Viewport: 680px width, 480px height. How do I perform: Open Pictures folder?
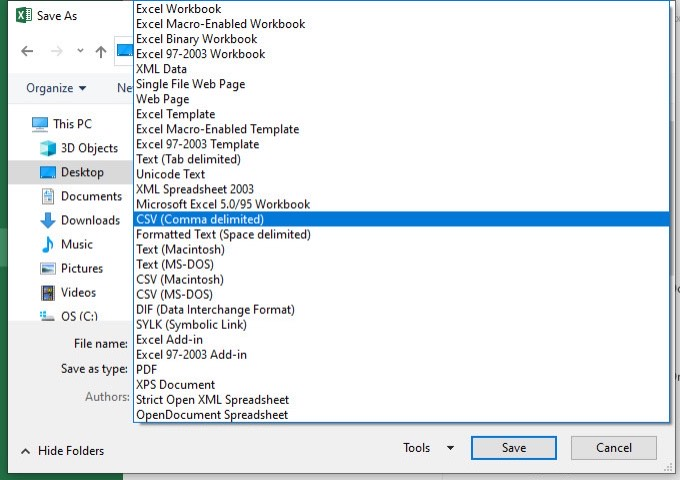[82, 268]
